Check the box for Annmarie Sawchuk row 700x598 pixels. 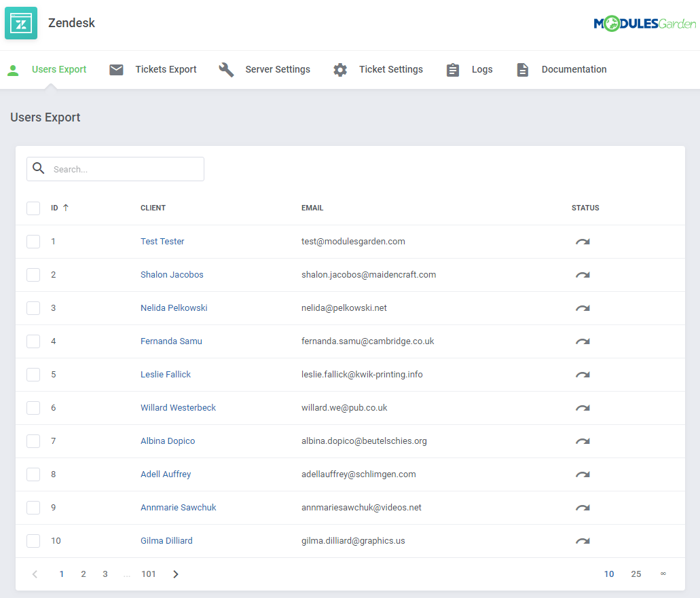click(x=33, y=508)
